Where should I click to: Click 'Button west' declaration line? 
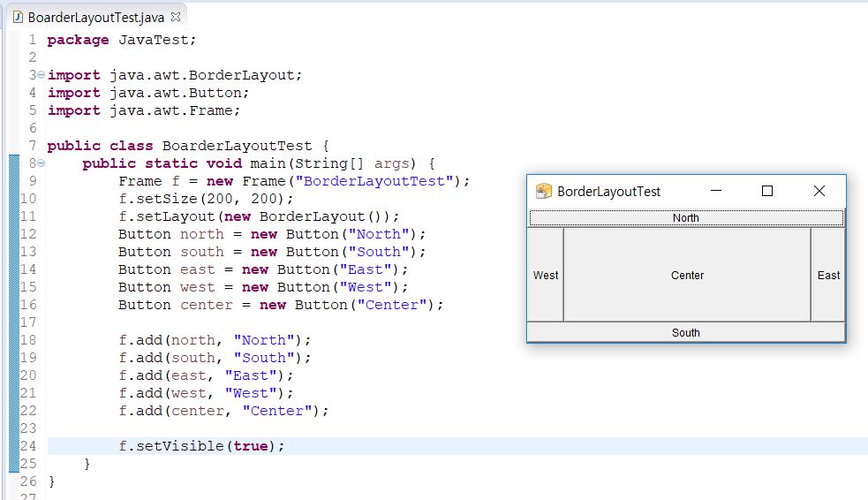click(x=263, y=287)
